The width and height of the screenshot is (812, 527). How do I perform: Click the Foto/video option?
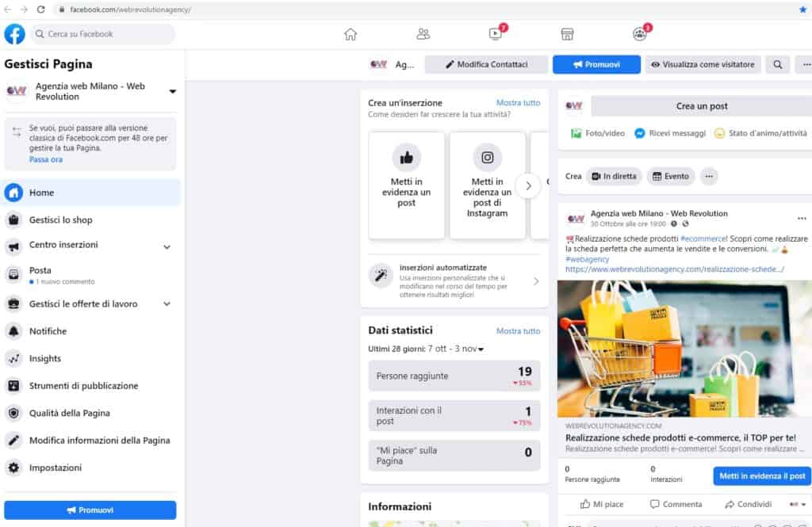(x=598, y=134)
